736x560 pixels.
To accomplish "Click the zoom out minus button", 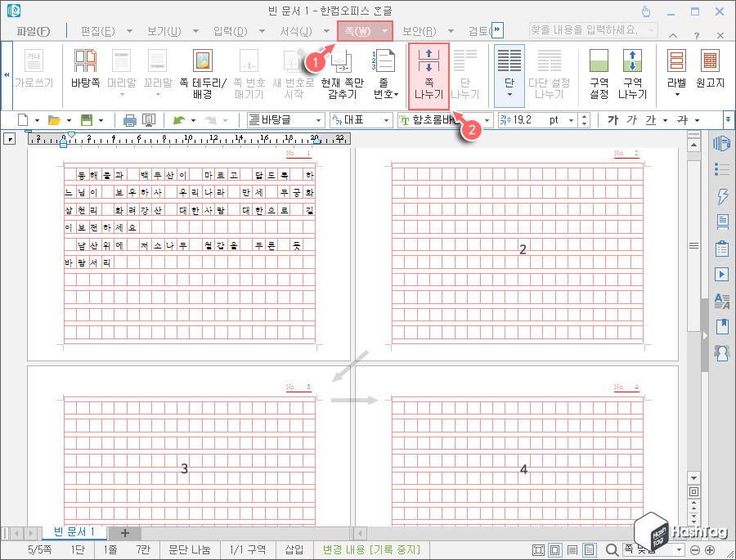I will point(696,550).
